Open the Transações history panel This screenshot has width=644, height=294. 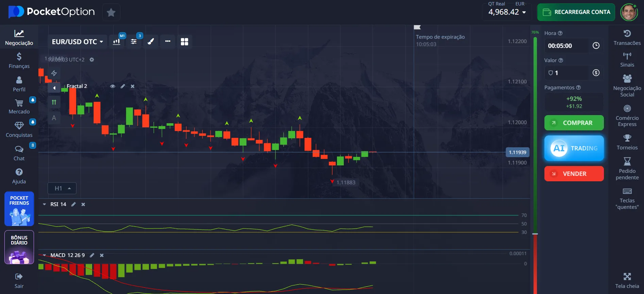(x=627, y=37)
